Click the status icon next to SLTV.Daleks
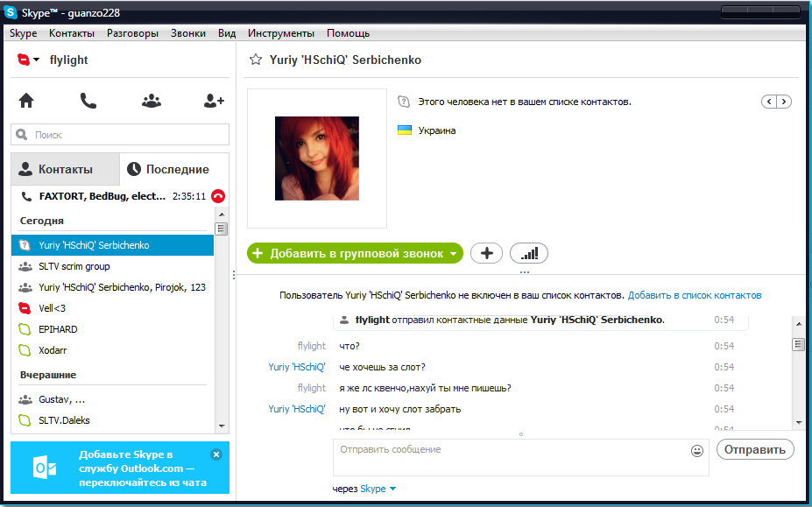Image resolution: width=812 pixels, height=507 pixels. tap(25, 420)
